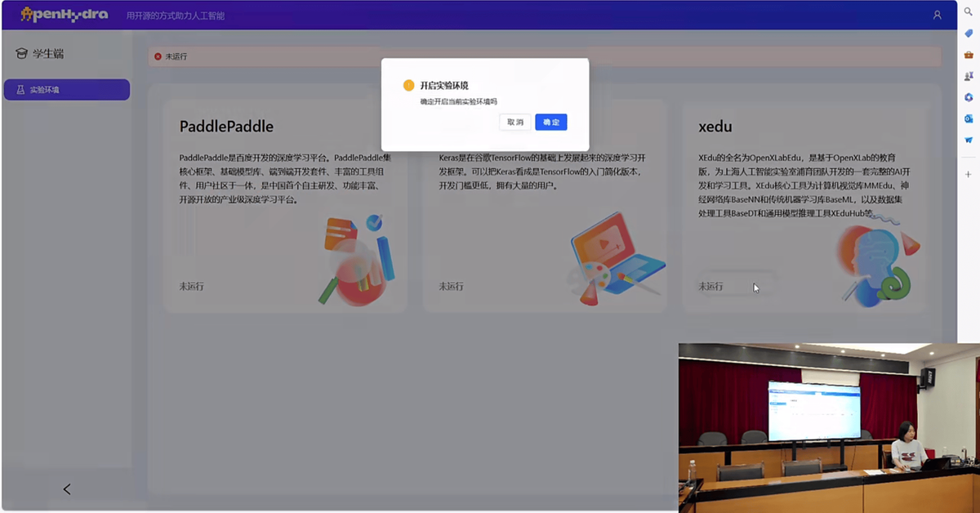Click 未运行 status on PaddlePaddle card
This screenshot has width=980, height=513.
point(192,287)
